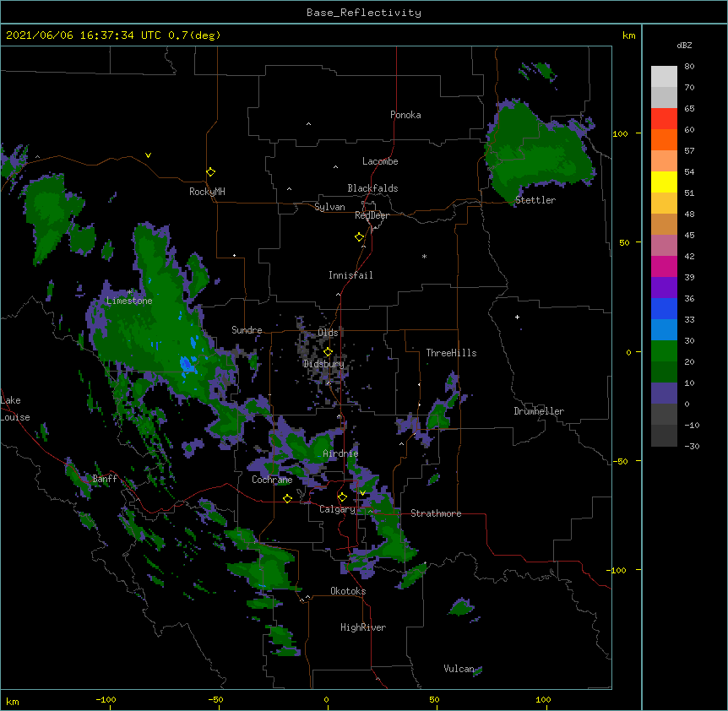The width and height of the screenshot is (728, 711).
Task: Click the 0 tick on the horizontal axis
Action: coord(326,699)
